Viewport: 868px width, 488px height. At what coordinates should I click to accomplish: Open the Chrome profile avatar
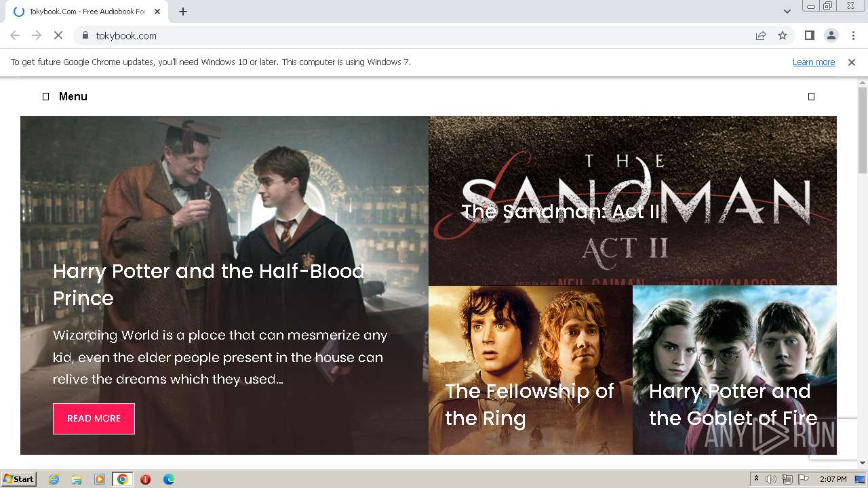coord(831,35)
